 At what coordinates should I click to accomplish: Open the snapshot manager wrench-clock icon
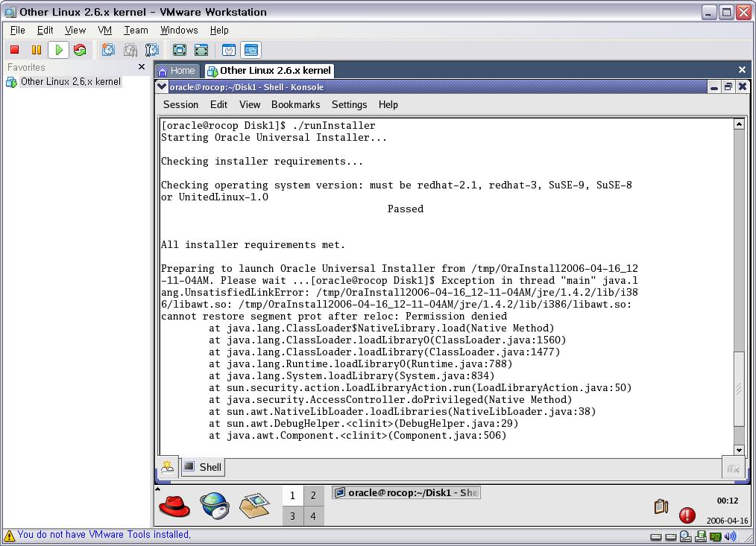[152, 50]
